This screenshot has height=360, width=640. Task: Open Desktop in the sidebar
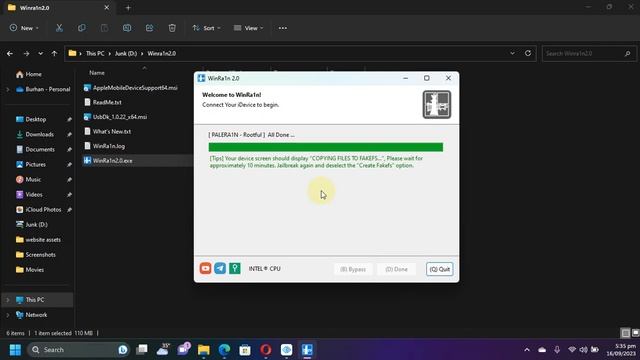pos(31,119)
